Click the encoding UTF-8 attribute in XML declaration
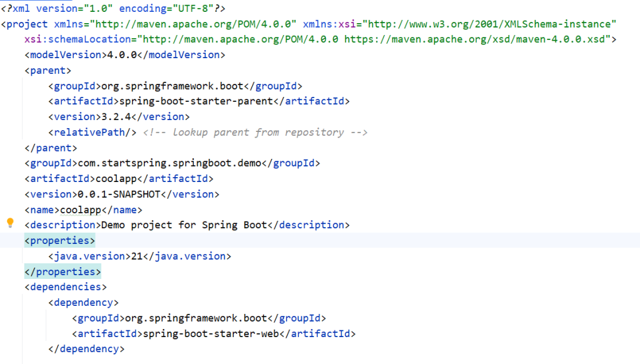 166,8
